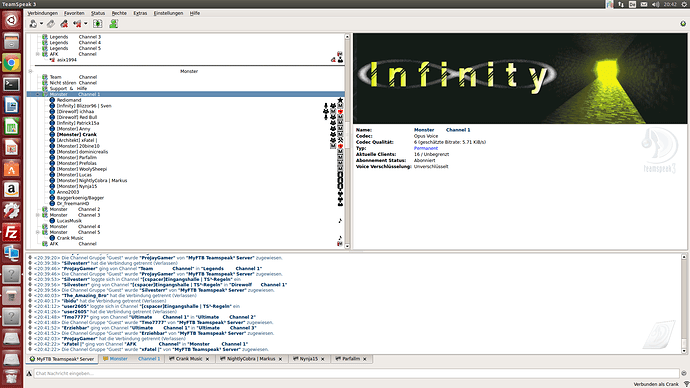Screen dimensions: 690x388
Task: Click the chat message input field
Action: click(356, 373)
